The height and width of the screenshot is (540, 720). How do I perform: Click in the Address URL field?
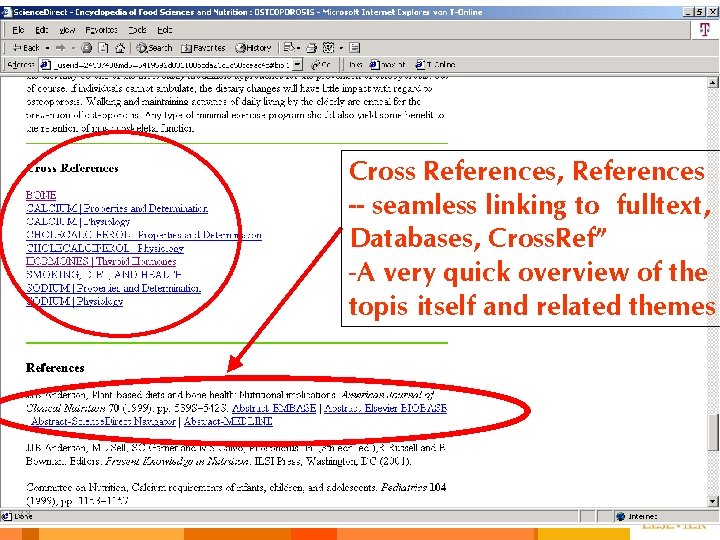(x=171, y=65)
